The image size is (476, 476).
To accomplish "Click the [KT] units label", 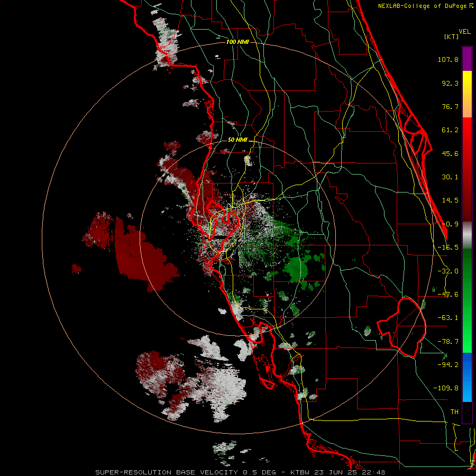I will [x=452, y=36].
